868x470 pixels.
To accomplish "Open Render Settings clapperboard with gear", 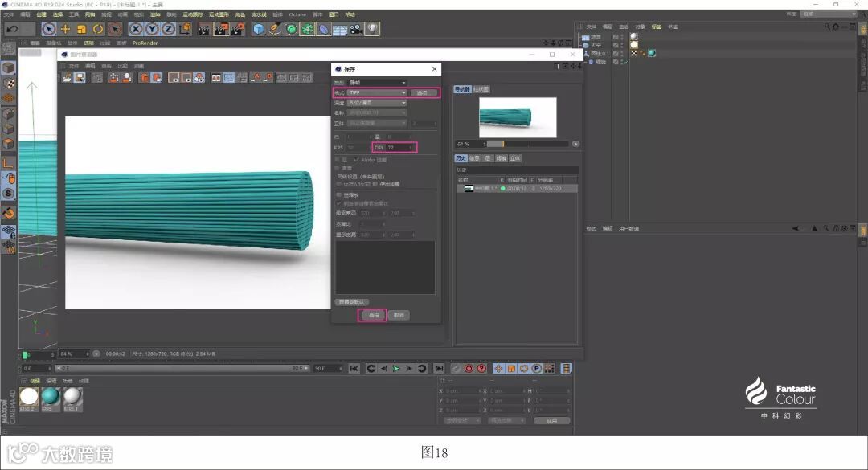I will coord(237,29).
